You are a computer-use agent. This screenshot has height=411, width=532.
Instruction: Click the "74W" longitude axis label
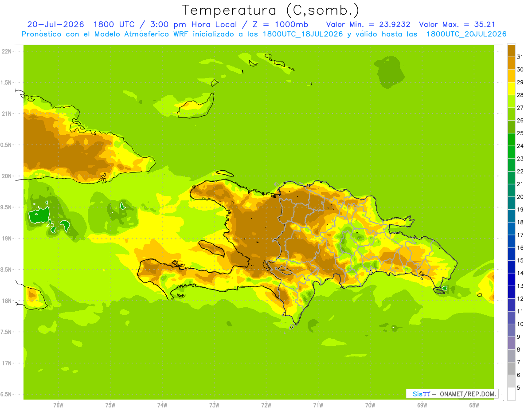tap(162, 405)
